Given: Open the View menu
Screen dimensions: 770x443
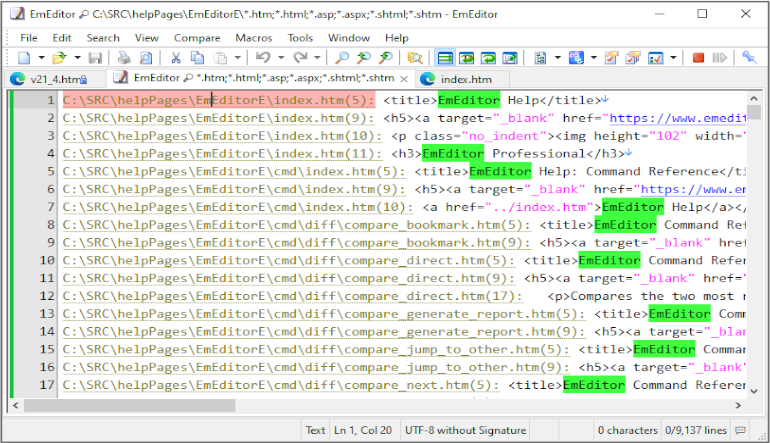Looking at the screenshot, I should click(x=146, y=38).
